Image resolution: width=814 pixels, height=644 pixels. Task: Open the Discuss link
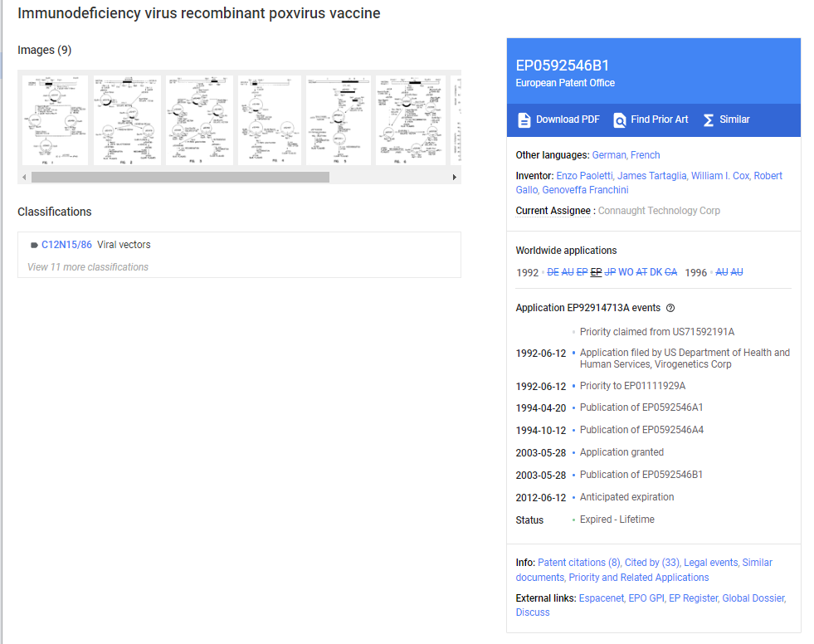click(533, 612)
